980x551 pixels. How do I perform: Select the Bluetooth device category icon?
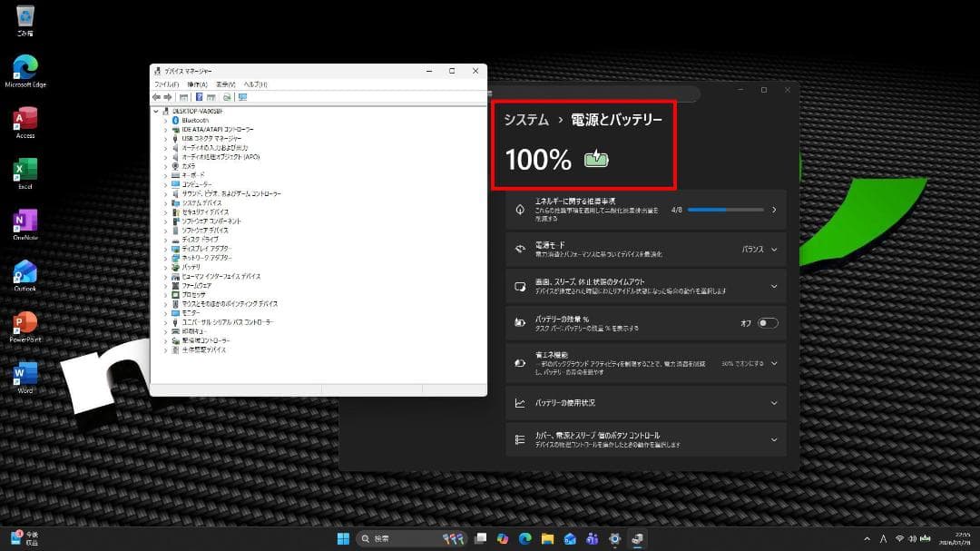(177, 121)
